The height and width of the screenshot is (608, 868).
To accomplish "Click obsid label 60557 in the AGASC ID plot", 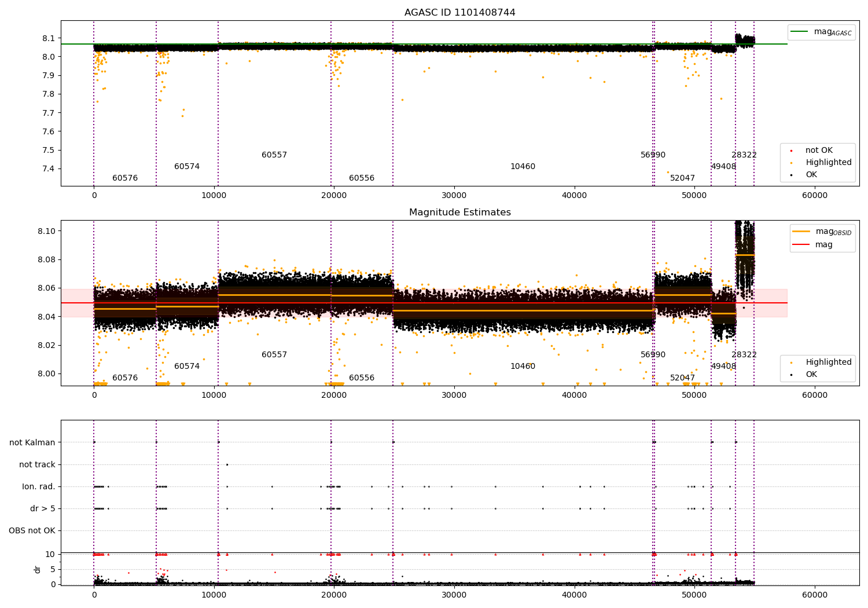I will 274,155.
